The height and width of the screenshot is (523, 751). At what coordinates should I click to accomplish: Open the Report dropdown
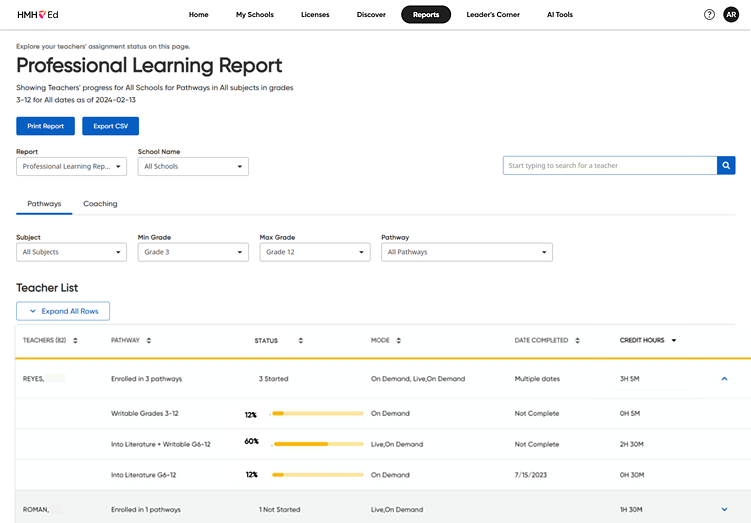[71, 167]
